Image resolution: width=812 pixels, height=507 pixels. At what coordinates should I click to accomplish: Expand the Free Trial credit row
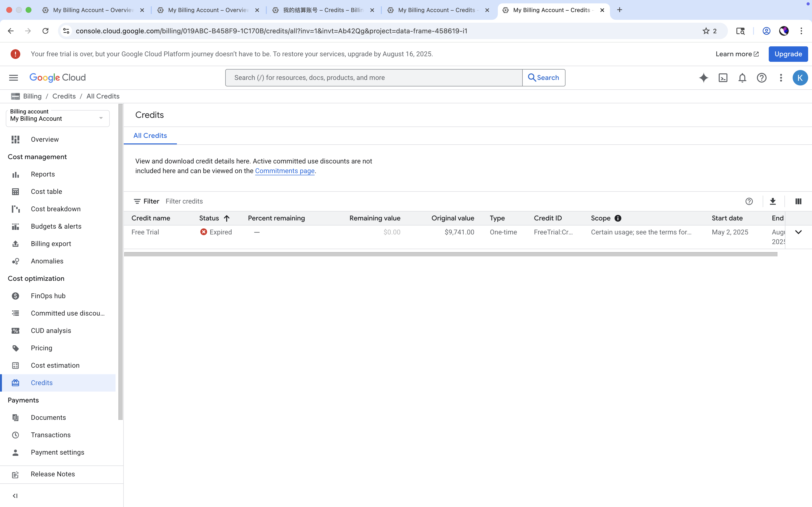(798, 232)
